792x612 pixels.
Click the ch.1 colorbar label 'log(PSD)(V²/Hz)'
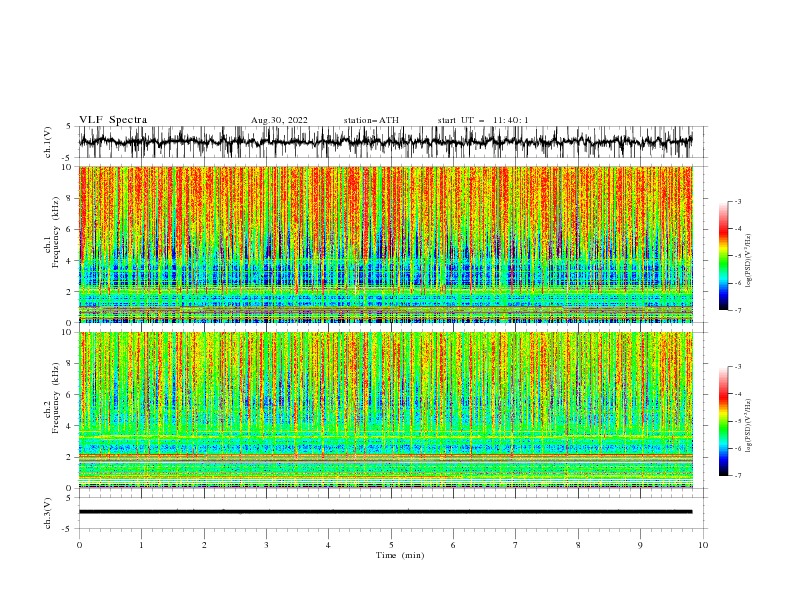(748, 261)
